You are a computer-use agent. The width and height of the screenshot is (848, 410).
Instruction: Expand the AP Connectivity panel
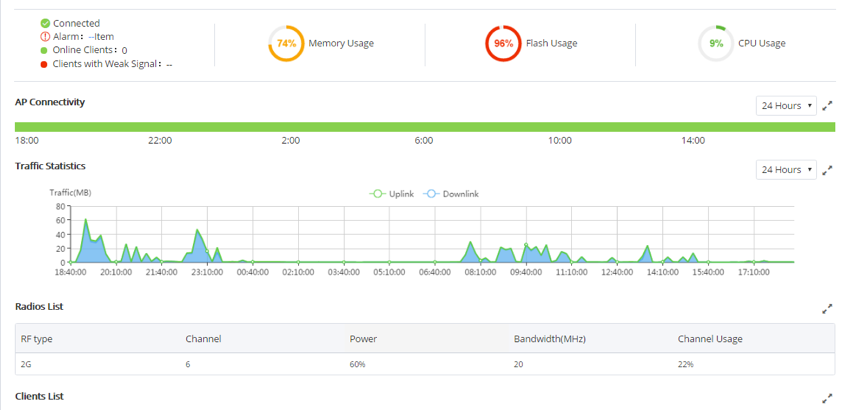[827, 106]
